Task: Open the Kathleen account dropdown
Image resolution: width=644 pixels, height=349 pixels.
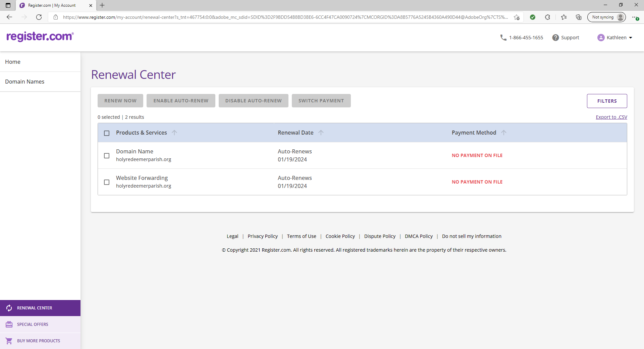Action: click(615, 38)
